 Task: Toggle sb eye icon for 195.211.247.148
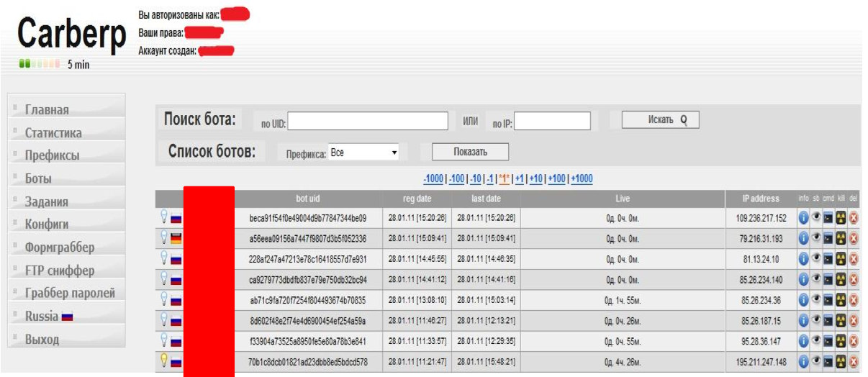(x=817, y=361)
